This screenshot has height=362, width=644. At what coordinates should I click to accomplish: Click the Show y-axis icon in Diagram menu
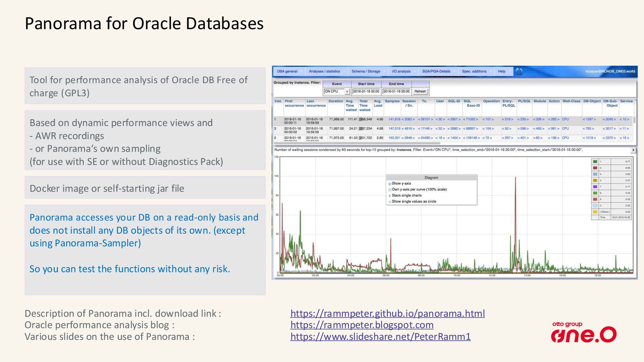coord(390,184)
